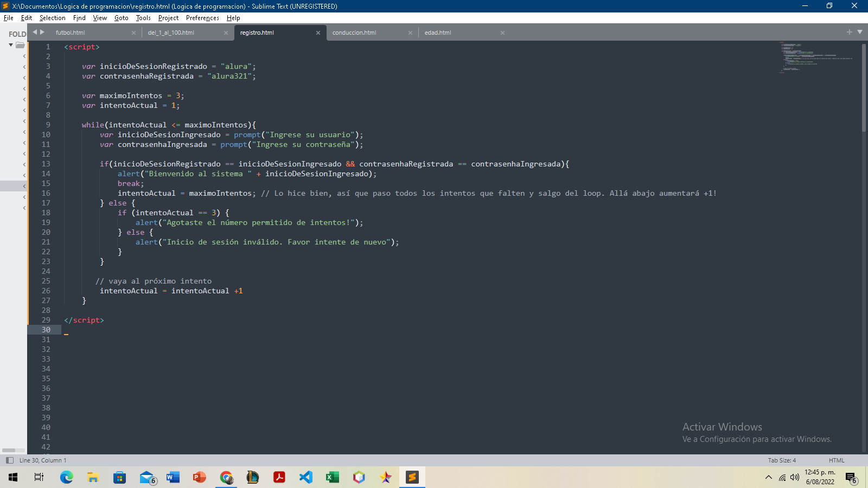Close the futbol.html tab

click(x=133, y=33)
